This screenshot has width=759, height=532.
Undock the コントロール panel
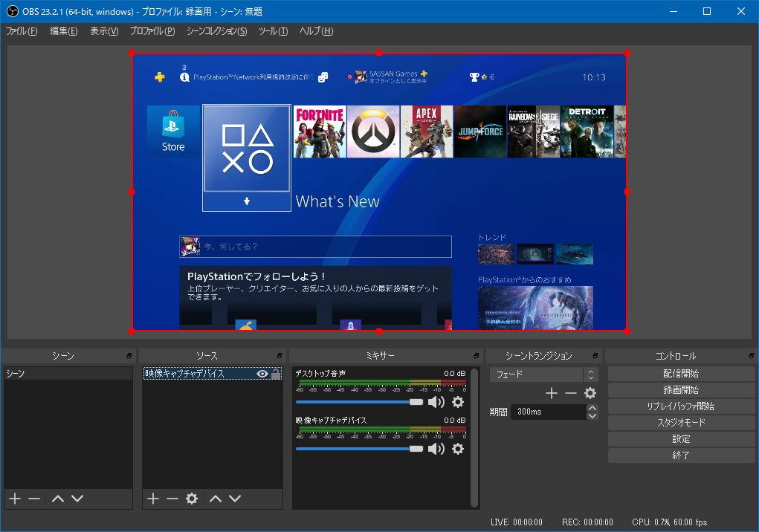(x=752, y=356)
